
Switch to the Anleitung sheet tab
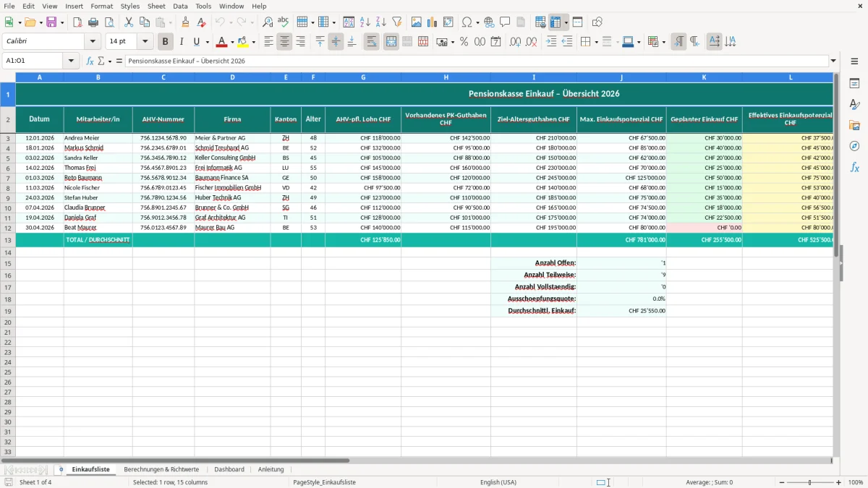(x=271, y=469)
